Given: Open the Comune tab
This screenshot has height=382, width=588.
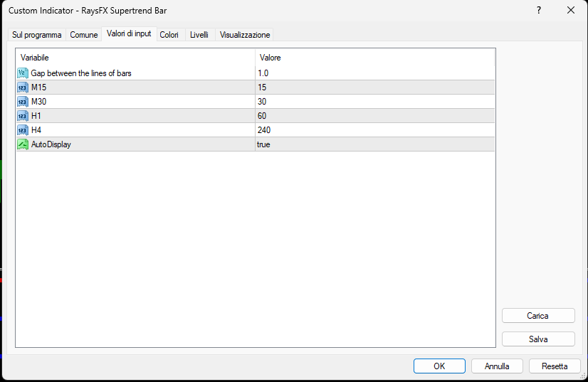Looking at the screenshot, I should 83,35.
